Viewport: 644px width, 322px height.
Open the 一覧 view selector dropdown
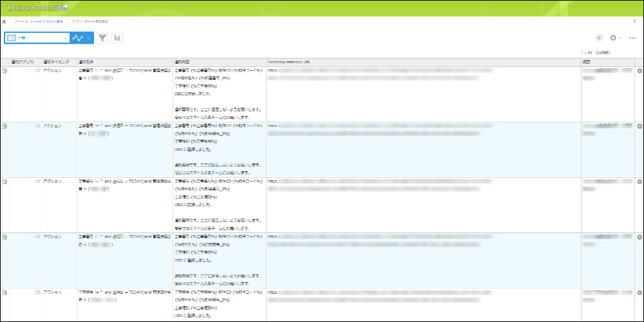click(37, 38)
